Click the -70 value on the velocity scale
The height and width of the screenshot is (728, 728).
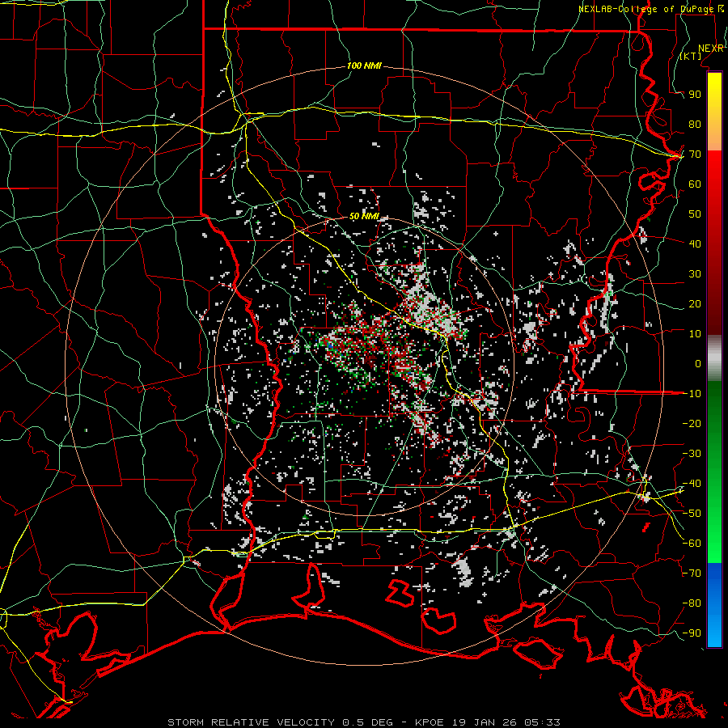[x=692, y=574]
